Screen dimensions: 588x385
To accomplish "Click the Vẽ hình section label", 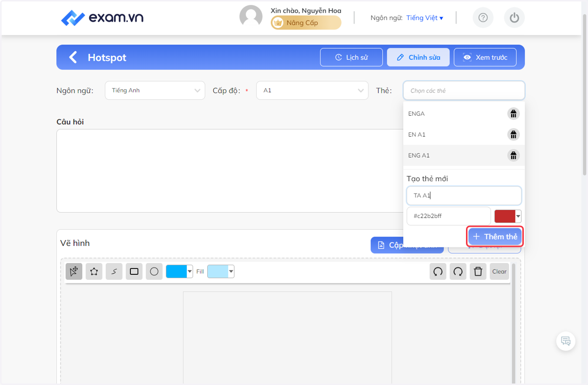I will point(75,243).
